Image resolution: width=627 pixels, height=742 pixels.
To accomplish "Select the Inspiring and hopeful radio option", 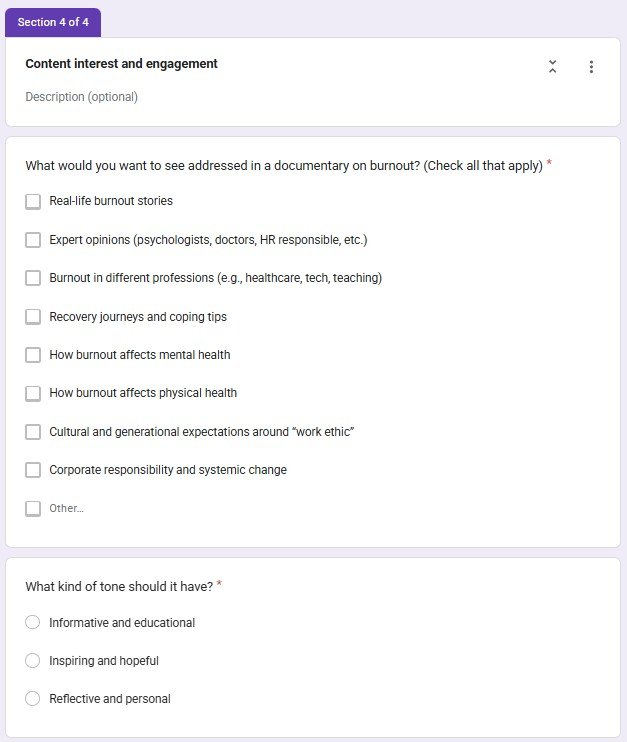I will pyautogui.click(x=32, y=660).
